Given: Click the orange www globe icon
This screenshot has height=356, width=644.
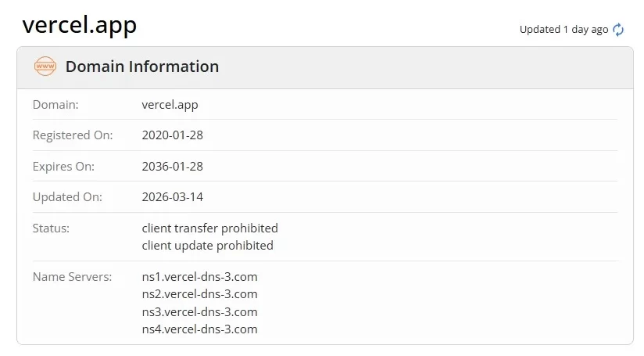Looking at the screenshot, I should point(45,67).
